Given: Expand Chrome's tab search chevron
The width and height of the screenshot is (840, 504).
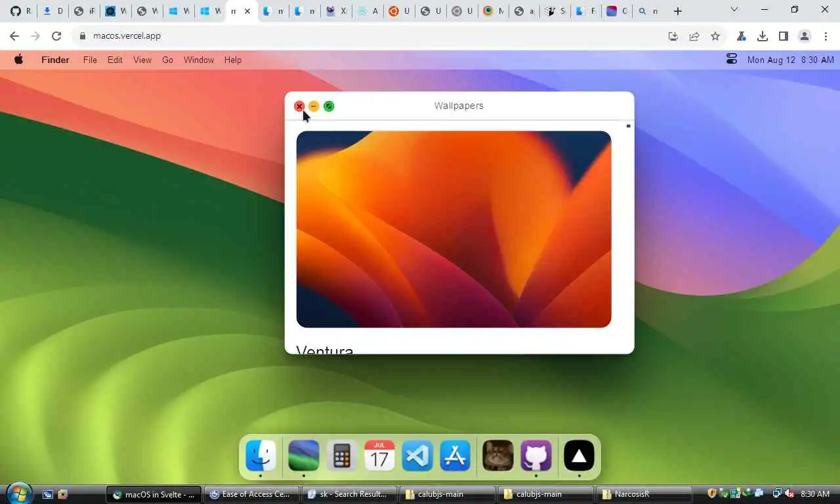Looking at the screenshot, I should (734, 10).
